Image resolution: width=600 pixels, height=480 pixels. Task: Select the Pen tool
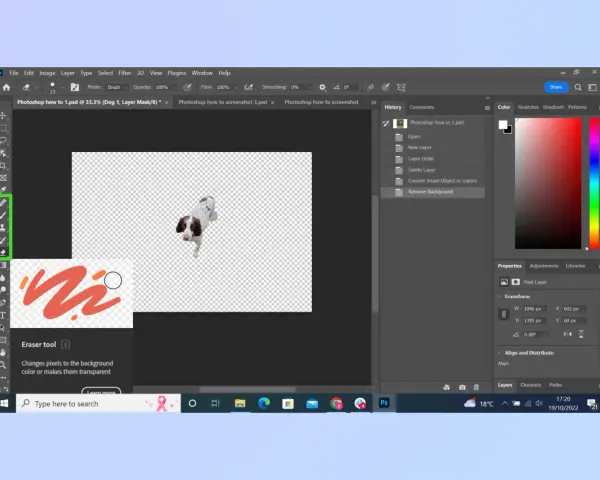[3, 302]
